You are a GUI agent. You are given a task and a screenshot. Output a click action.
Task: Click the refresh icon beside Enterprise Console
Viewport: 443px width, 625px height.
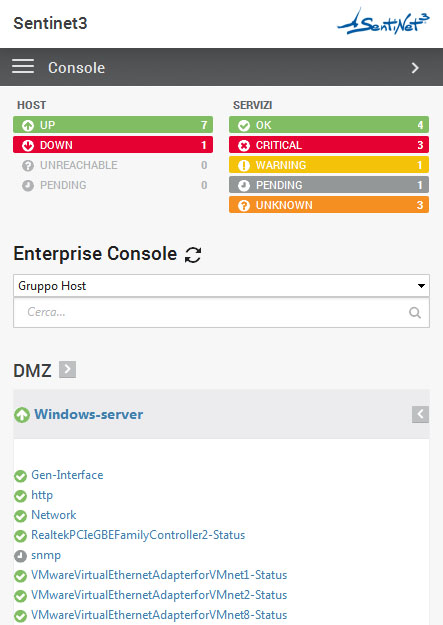pos(193,255)
